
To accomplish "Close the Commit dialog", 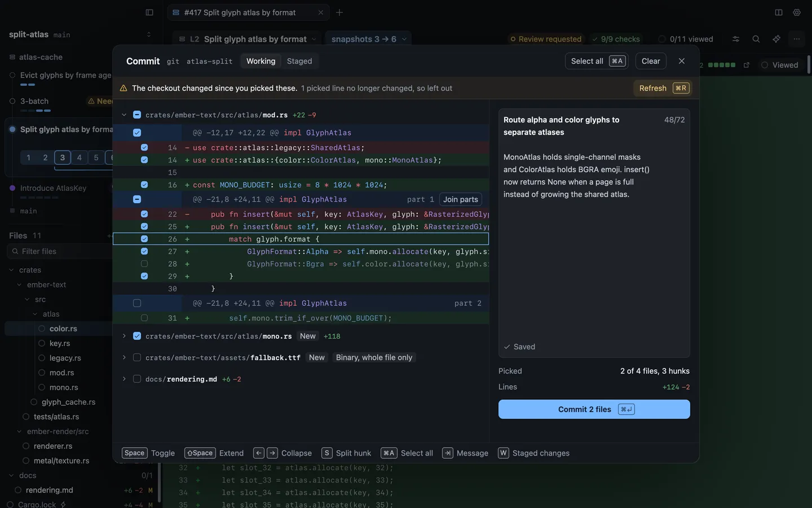I will coord(682,61).
